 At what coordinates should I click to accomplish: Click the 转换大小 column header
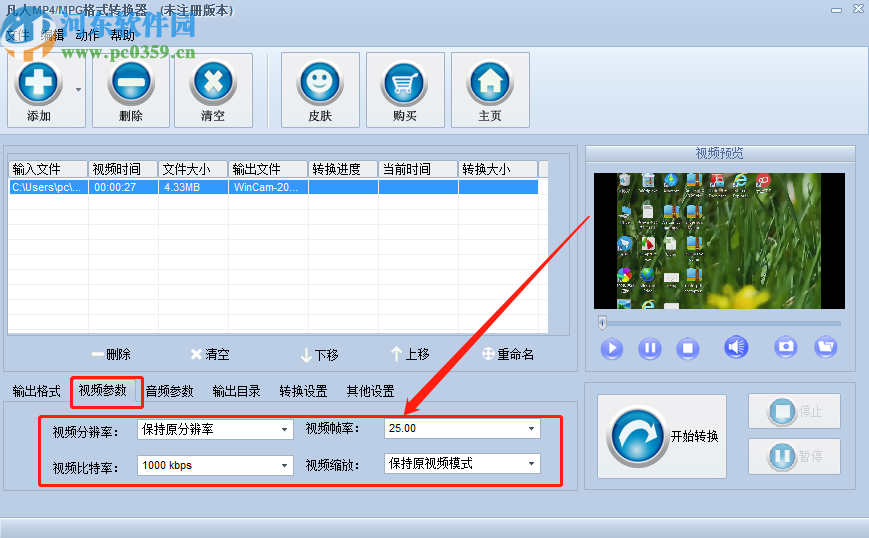[x=498, y=169]
